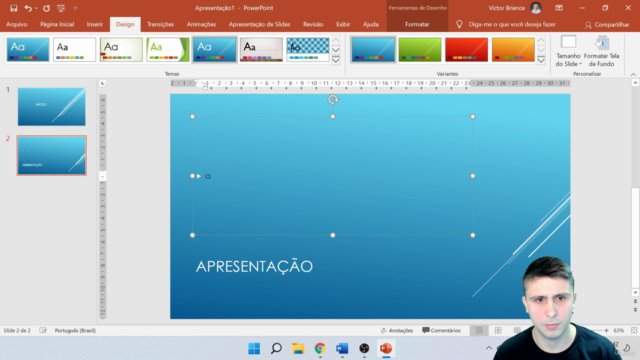Switch to Reading view icon

[517, 330]
